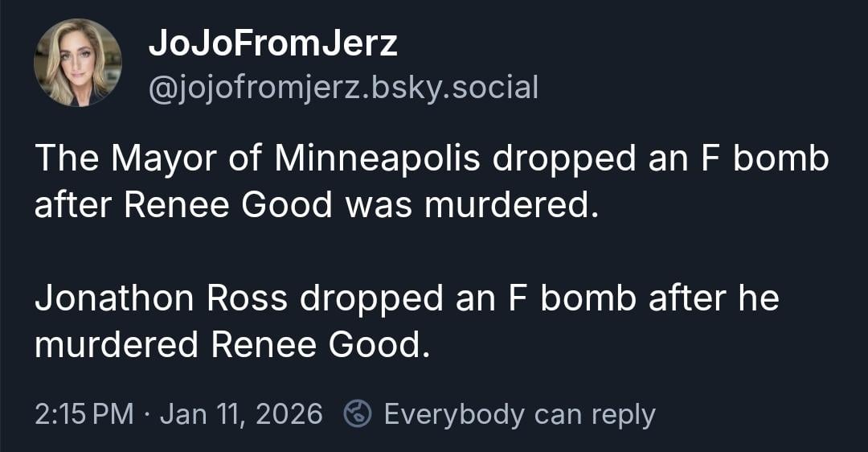The height and width of the screenshot is (452, 868).
Task: Click the word "murdered" starting the last line
Action: tap(116, 344)
